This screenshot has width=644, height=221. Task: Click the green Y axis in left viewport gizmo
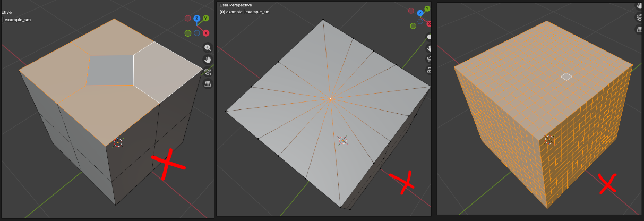(x=205, y=18)
